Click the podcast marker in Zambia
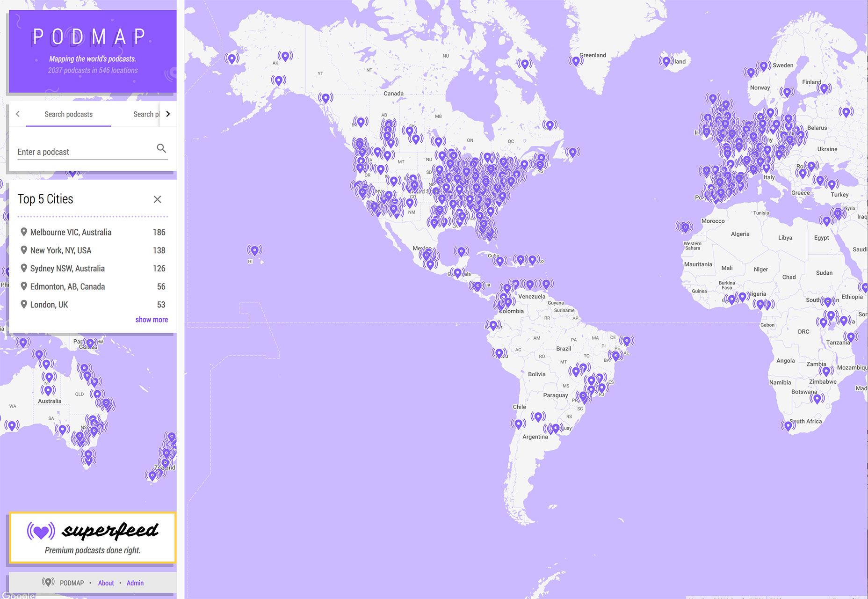The image size is (868, 599). [x=826, y=371]
